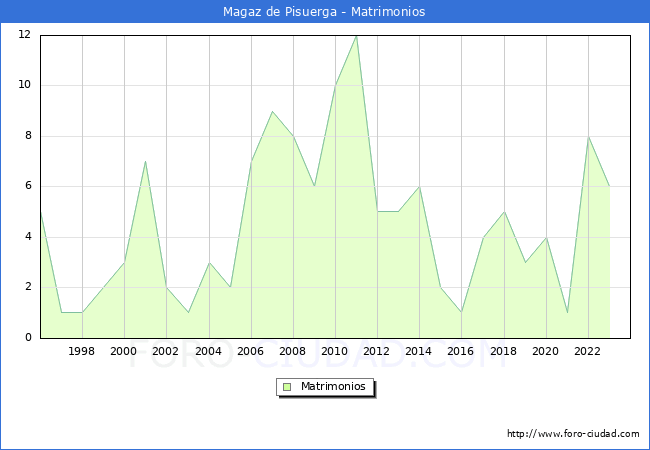Click the chart title Magaz de Pisuerga
The width and height of the screenshot is (650, 450).
tap(324, 12)
